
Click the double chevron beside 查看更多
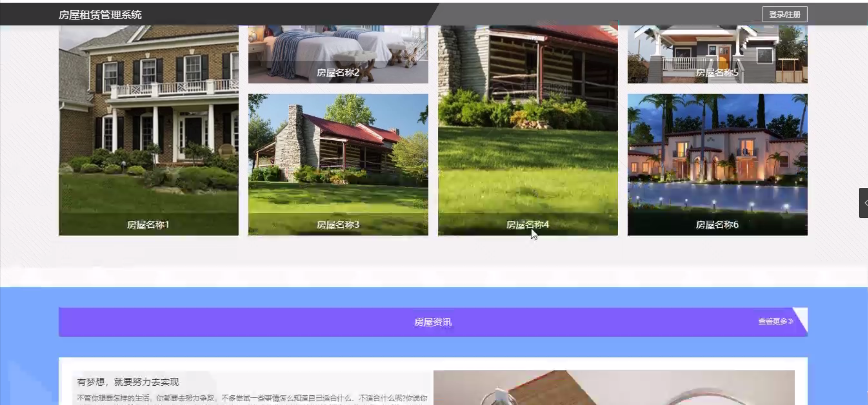(x=791, y=321)
